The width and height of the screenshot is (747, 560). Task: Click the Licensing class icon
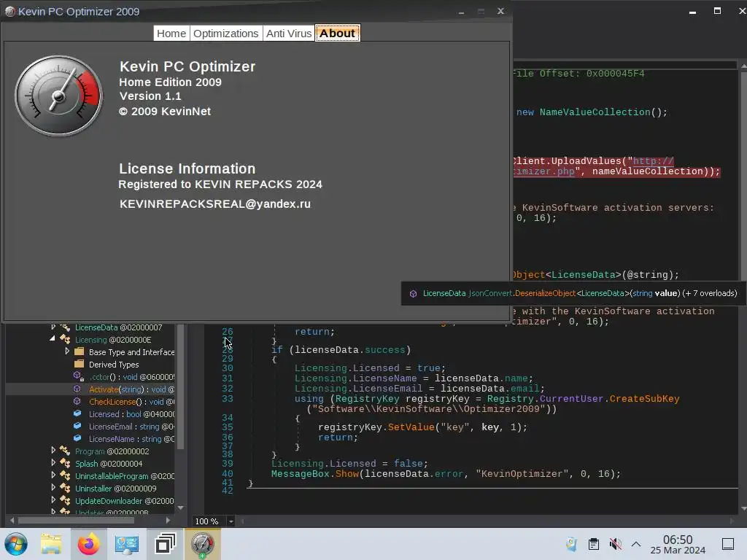[65, 340]
